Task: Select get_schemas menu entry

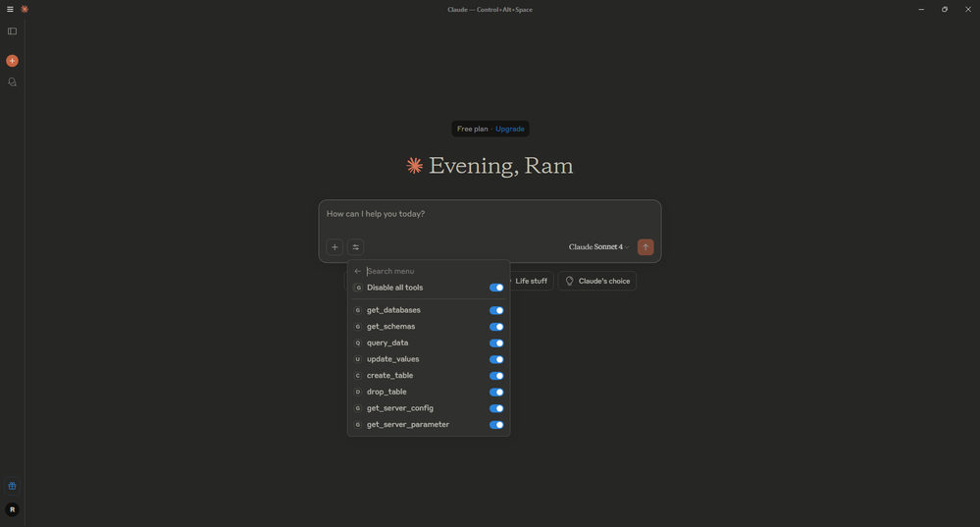Action: pyautogui.click(x=429, y=327)
